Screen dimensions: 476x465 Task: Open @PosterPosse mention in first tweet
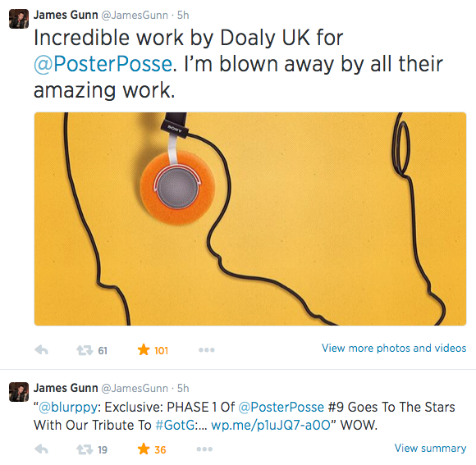click(103, 64)
